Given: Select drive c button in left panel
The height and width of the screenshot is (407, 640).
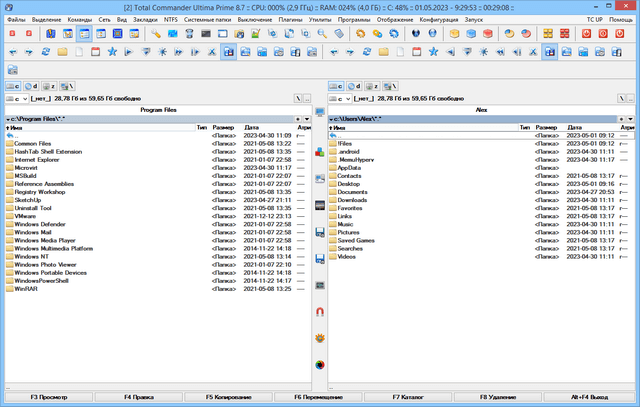Looking at the screenshot, I should click(x=13, y=87).
